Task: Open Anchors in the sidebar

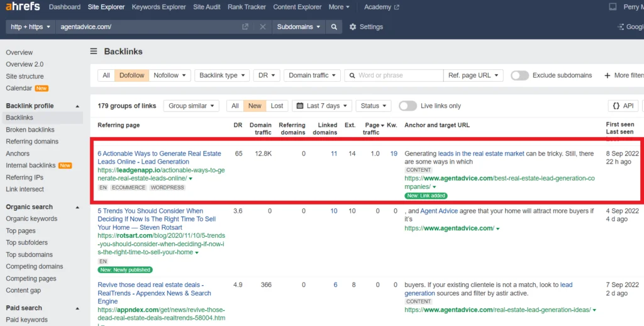Action: (18, 154)
